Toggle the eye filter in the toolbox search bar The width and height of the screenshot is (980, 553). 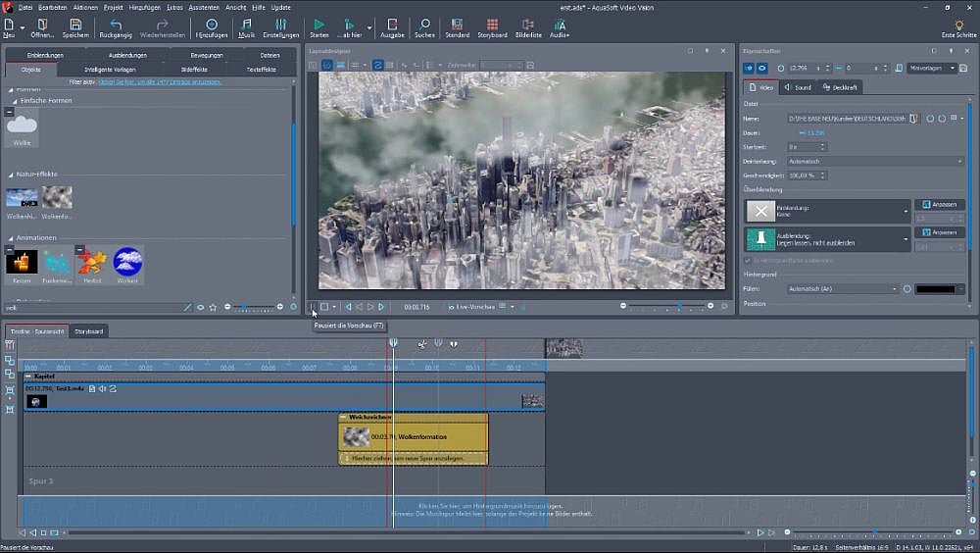point(200,307)
